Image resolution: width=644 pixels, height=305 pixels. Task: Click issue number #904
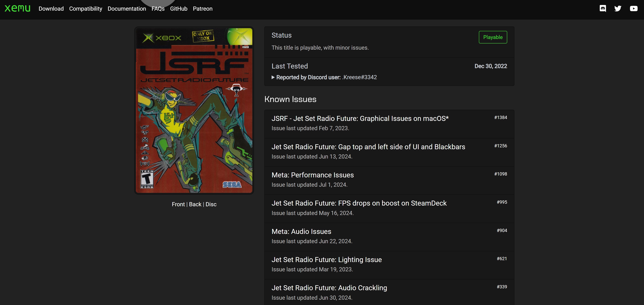[502, 230]
